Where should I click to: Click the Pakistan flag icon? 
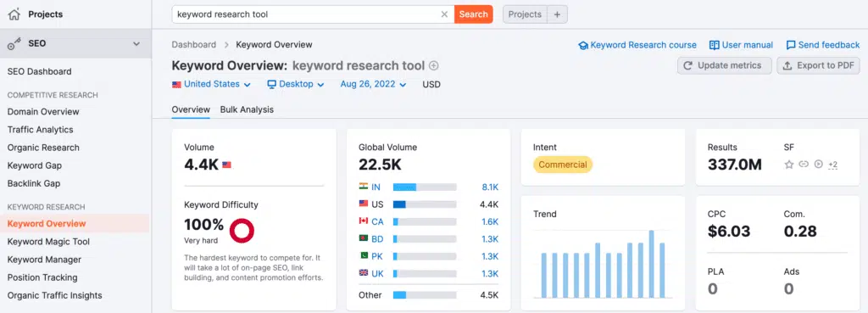tap(363, 255)
